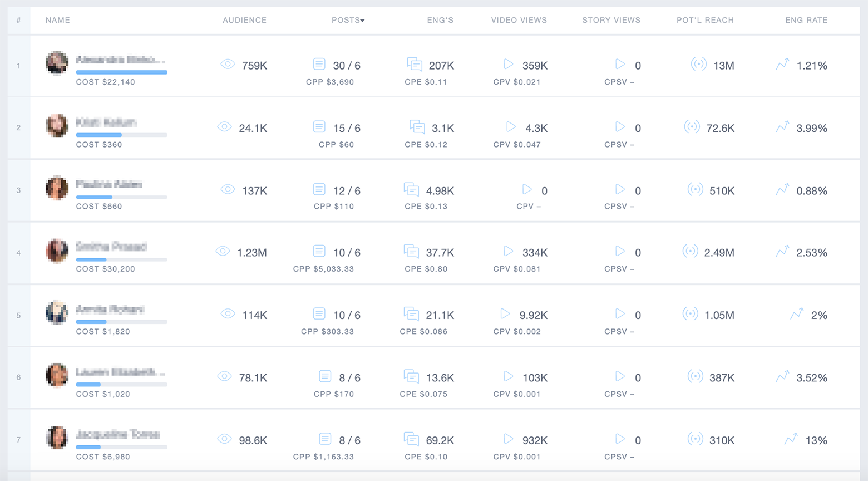Click the Video Views column header
868x481 pixels.
pyautogui.click(x=519, y=20)
